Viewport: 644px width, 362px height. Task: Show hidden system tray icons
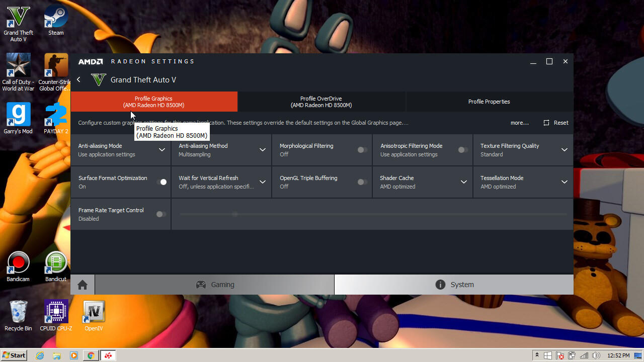click(x=537, y=355)
